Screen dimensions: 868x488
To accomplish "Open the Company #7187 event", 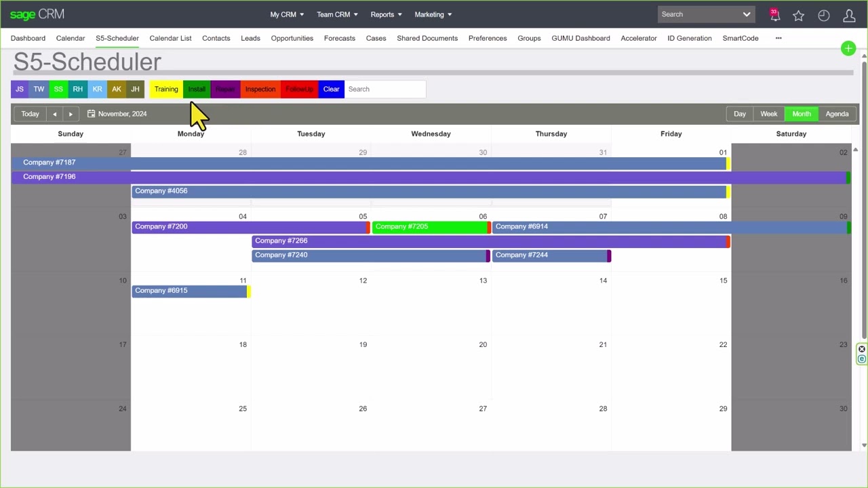I will coord(371,163).
